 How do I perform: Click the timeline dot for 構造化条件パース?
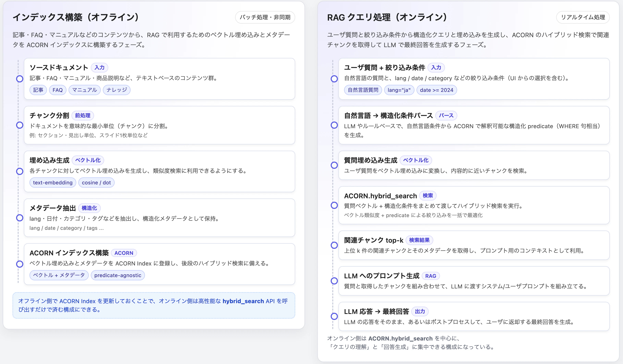tap(334, 125)
